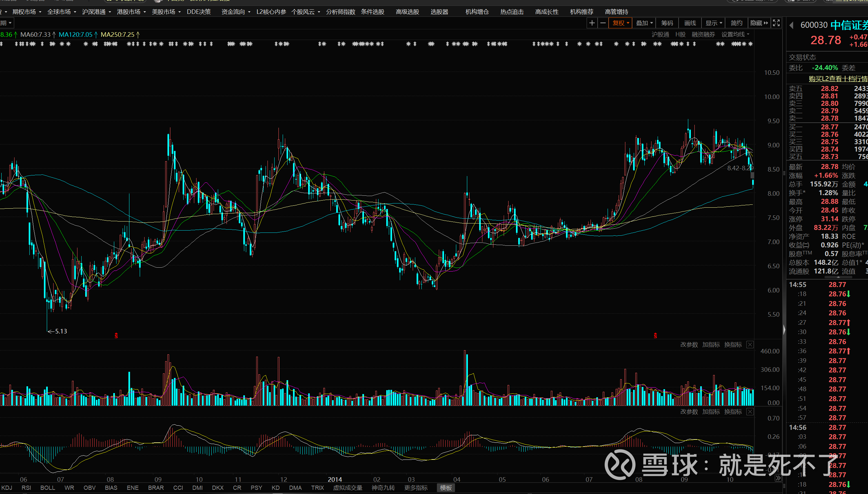
Task: Close the MACD indicator panel
Action: pyautogui.click(x=750, y=412)
